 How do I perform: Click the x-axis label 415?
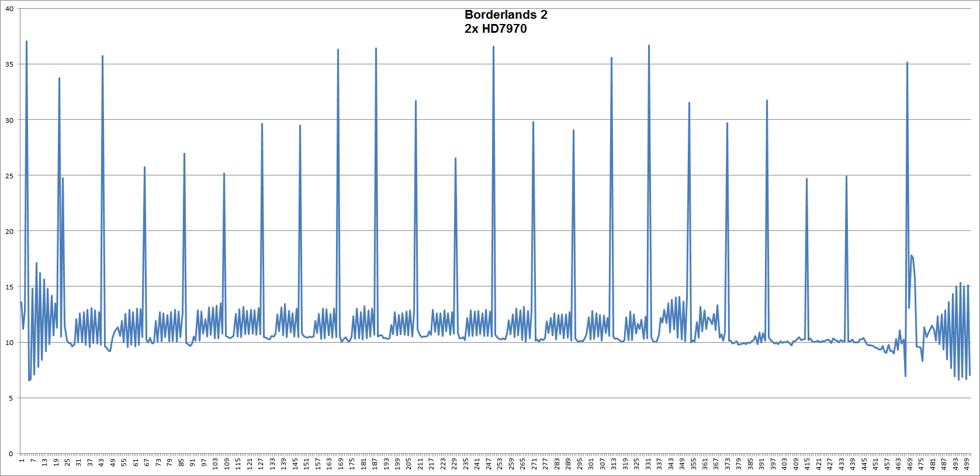807,464
